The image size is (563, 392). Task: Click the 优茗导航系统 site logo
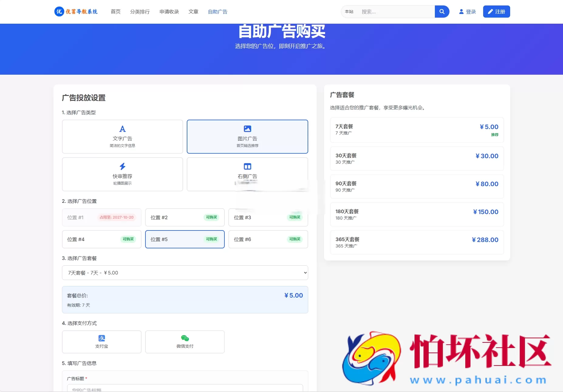[76, 12]
